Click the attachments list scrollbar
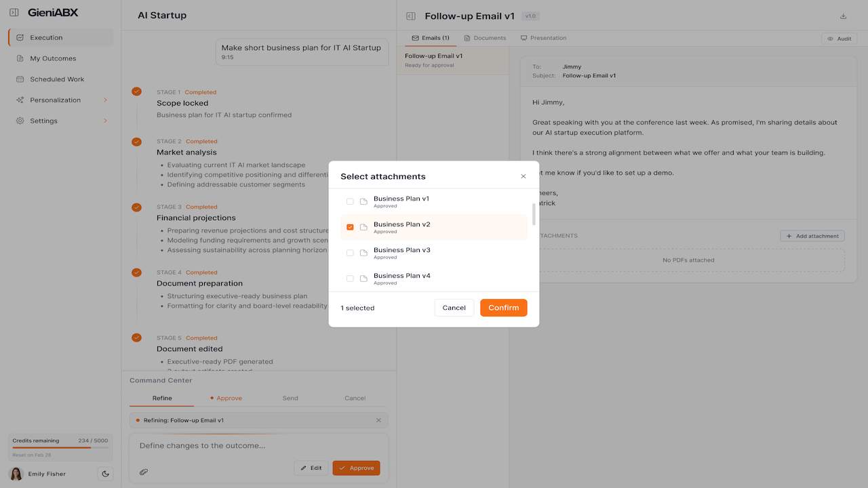 coord(534,214)
